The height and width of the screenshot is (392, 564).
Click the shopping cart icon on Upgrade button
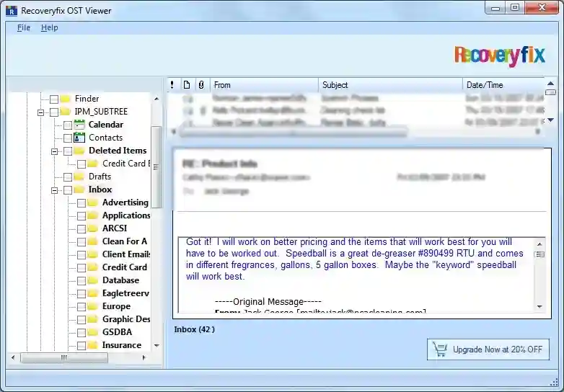tap(440, 349)
